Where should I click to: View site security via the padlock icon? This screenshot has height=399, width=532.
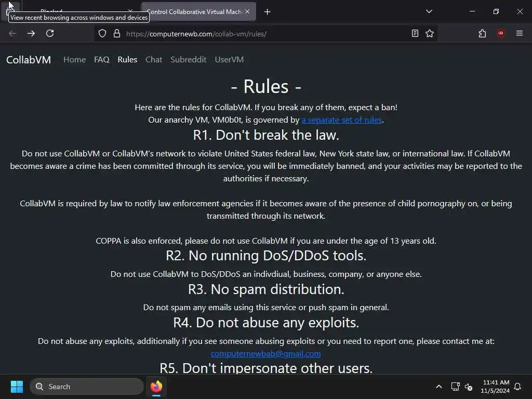coord(117,34)
